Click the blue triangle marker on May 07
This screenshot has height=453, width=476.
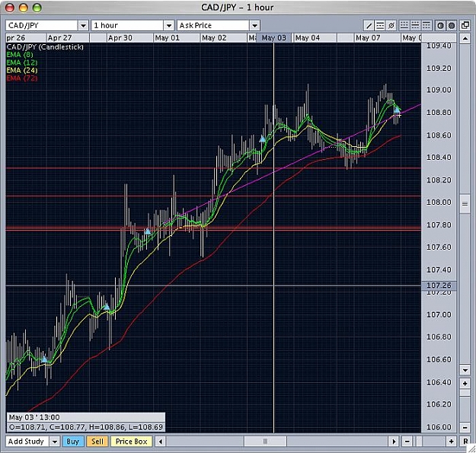[x=397, y=110]
